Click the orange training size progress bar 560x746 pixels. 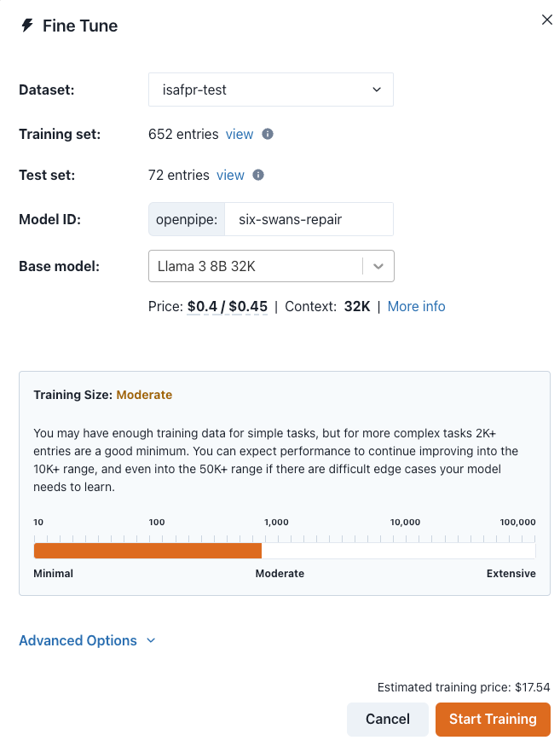(x=147, y=550)
